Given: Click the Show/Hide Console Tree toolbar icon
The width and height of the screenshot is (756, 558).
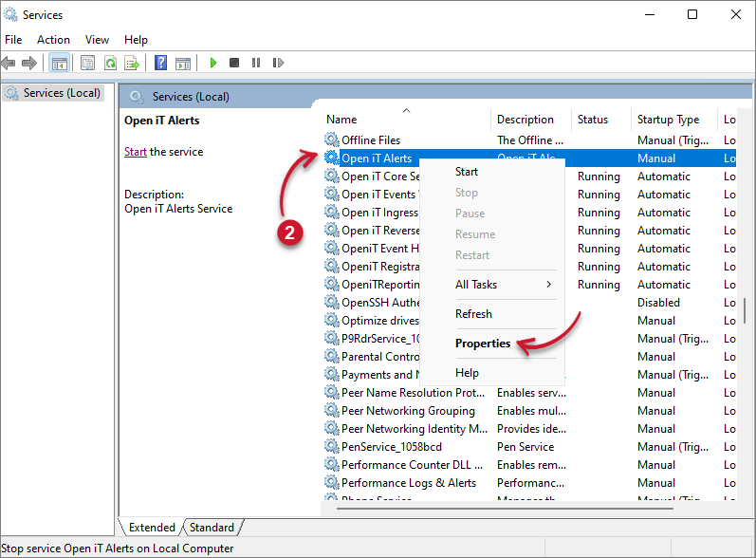Looking at the screenshot, I should pos(59,63).
